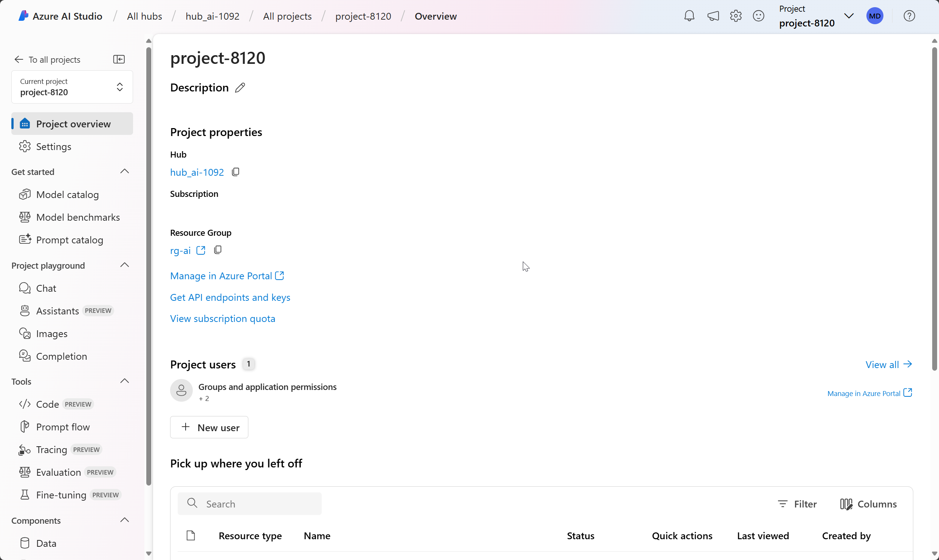Open Completion playground
The width and height of the screenshot is (939, 560).
click(x=72, y=356)
